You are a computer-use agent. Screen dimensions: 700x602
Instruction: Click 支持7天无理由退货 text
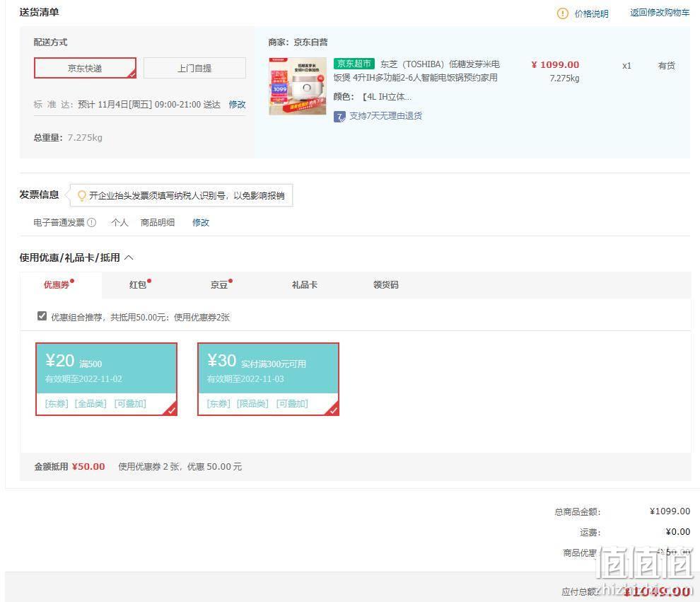pos(386,116)
